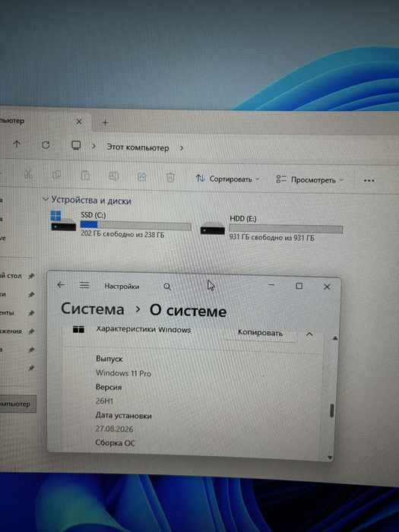This screenshot has width=399, height=532.
Task: Click the pin icon next to 'жения'
Action: 31,331
